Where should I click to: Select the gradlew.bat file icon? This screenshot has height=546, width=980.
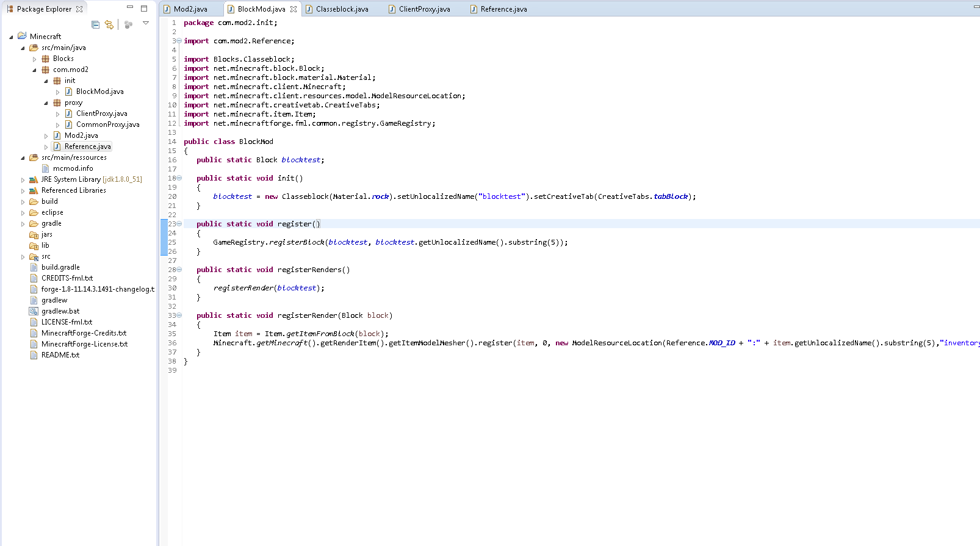coord(34,311)
